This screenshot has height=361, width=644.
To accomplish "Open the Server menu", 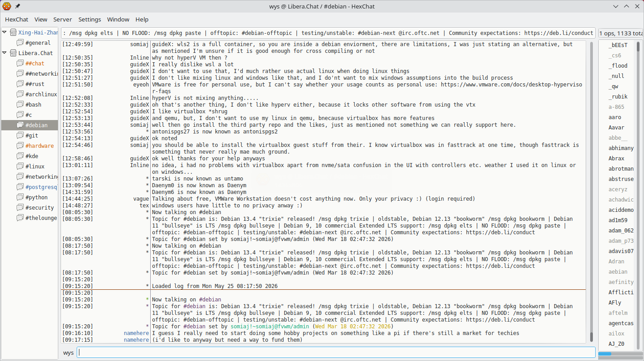I will [62, 20].
